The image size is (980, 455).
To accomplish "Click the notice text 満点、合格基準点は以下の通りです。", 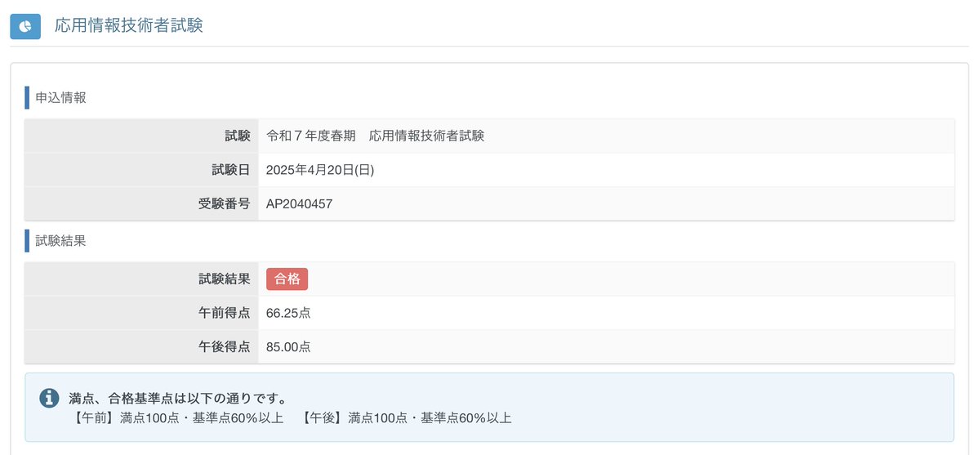I will 177,399.
